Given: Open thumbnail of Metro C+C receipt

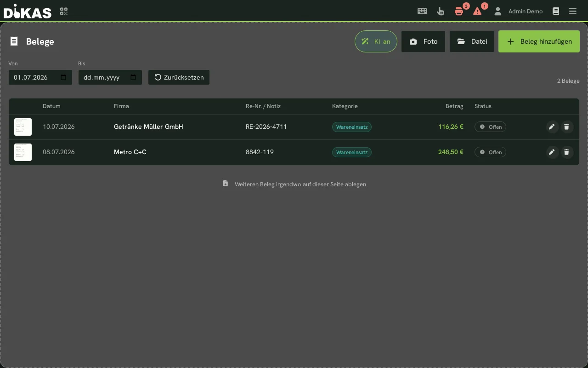Looking at the screenshot, I should (x=23, y=152).
